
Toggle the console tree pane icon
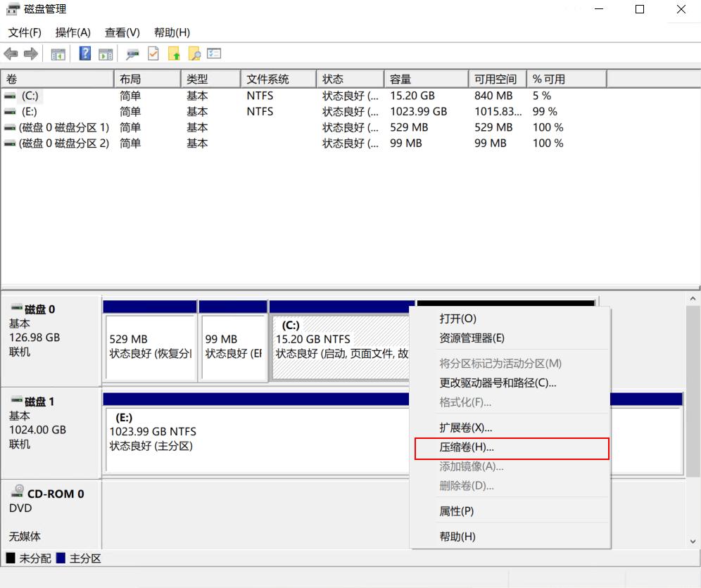tap(58, 53)
